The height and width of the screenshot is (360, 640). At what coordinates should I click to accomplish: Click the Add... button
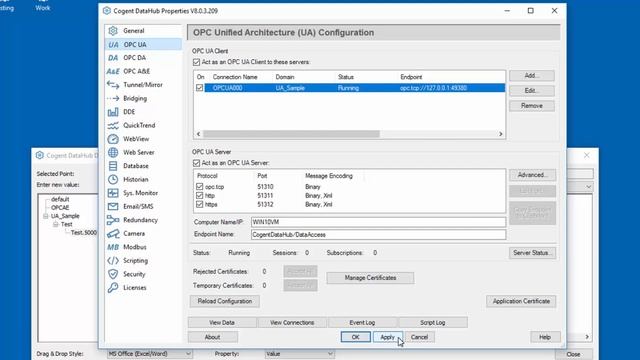pyautogui.click(x=532, y=76)
